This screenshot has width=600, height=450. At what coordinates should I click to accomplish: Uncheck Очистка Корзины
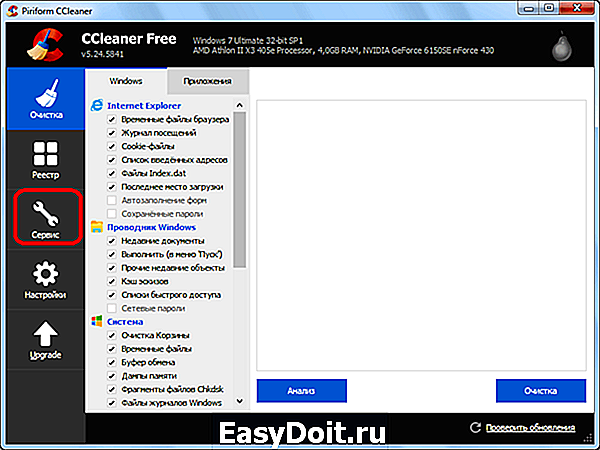pyautogui.click(x=111, y=335)
